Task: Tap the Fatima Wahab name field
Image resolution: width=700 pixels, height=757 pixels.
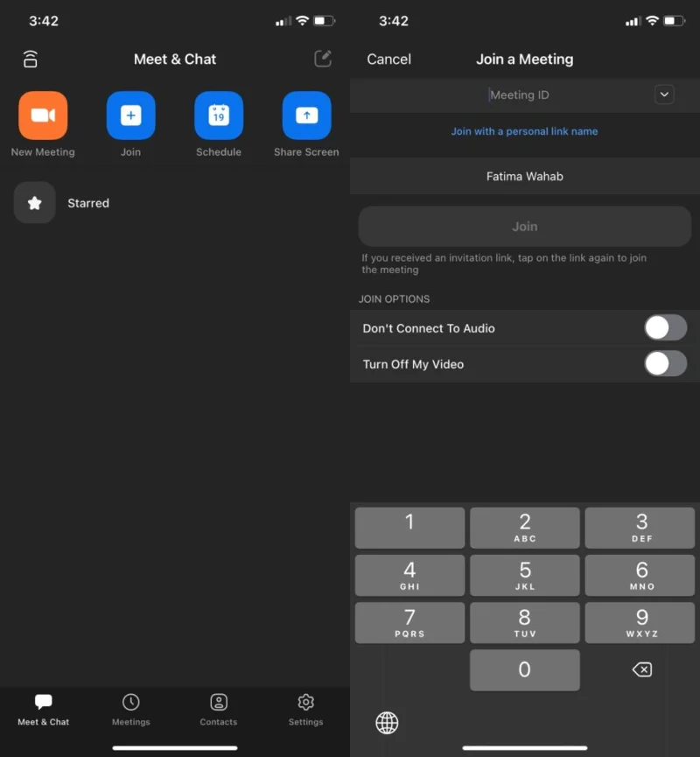Action: (525, 176)
